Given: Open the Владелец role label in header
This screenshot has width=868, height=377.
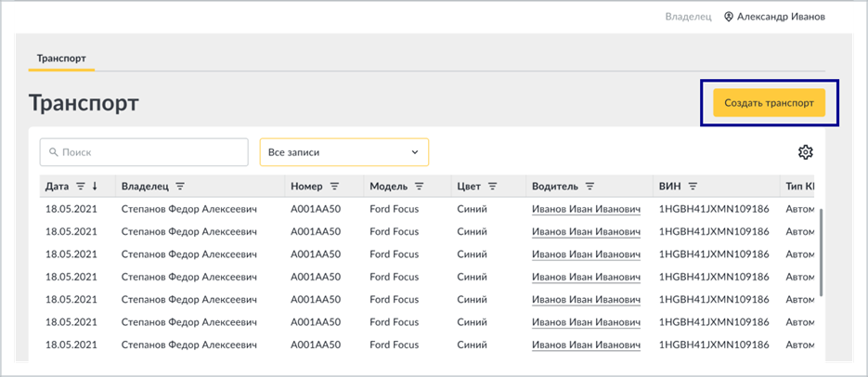Looking at the screenshot, I should tap(688, 17).
